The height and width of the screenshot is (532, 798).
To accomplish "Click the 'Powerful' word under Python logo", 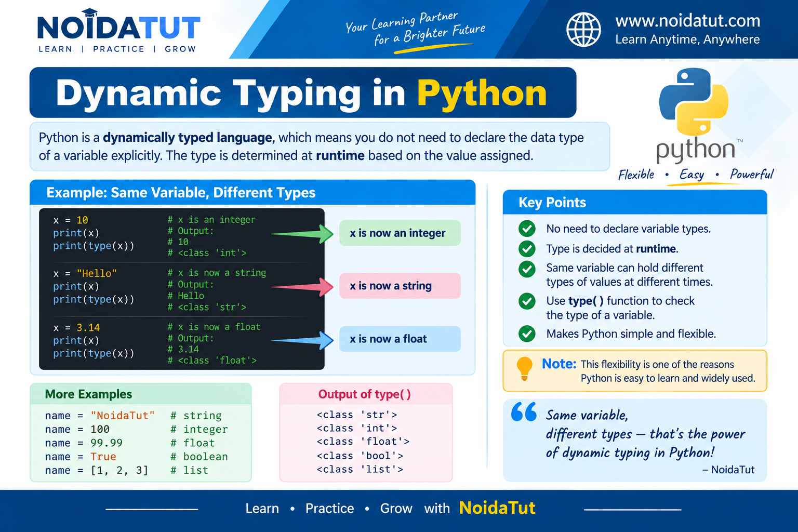I will click(x=752, y=175).
